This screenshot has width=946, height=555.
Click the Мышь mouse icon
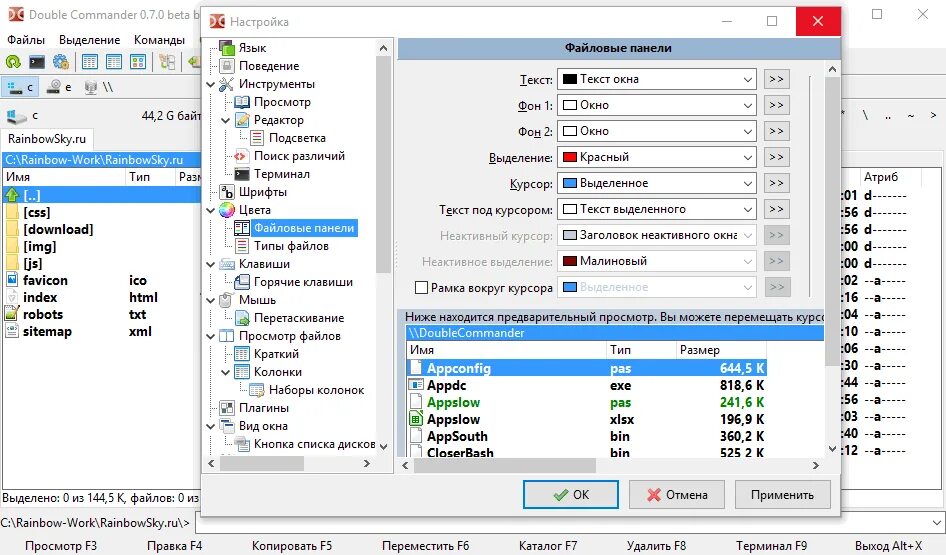click(226, 300)
